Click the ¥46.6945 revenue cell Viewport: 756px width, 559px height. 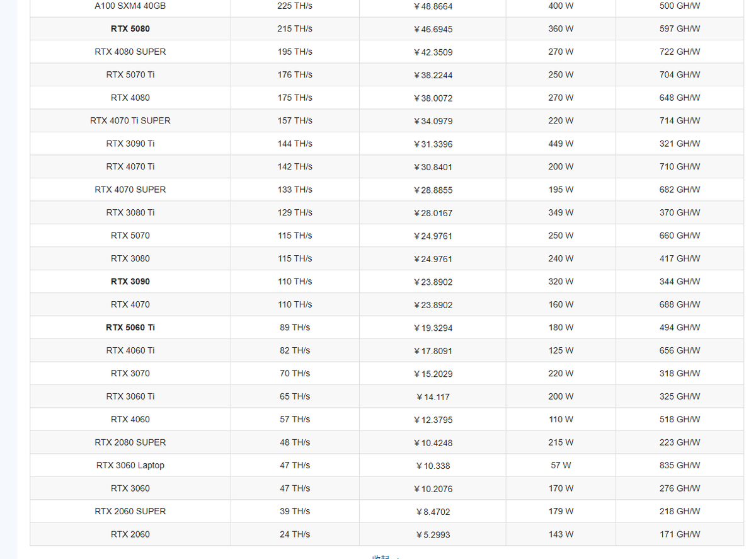(x=433, y=29)
